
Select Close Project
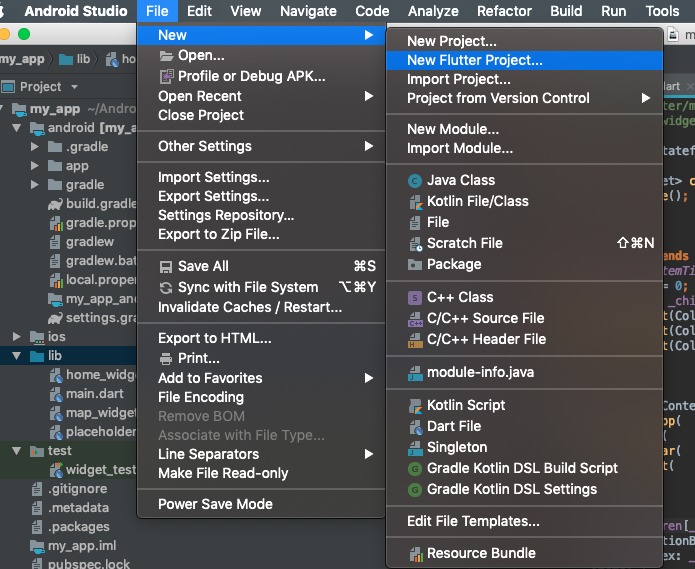[x=261, y=115]
